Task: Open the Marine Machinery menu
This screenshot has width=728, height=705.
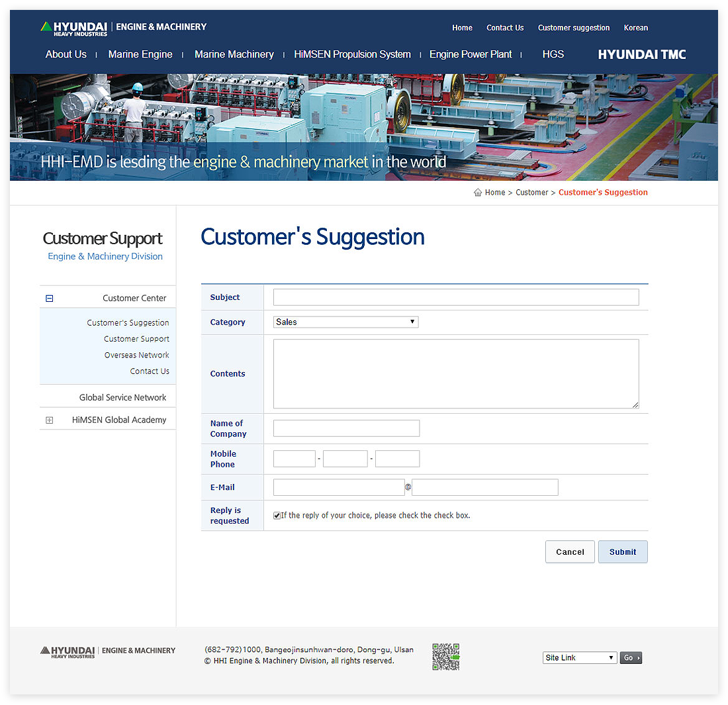Action: [234, 54]
